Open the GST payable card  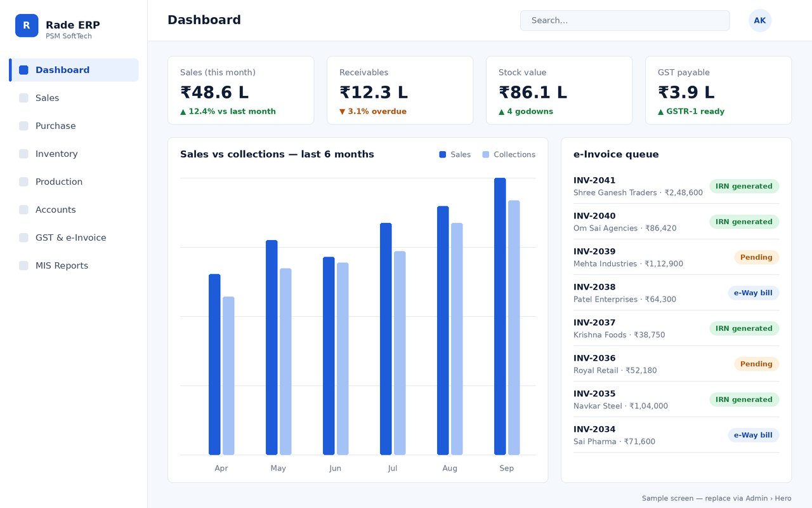719,90
